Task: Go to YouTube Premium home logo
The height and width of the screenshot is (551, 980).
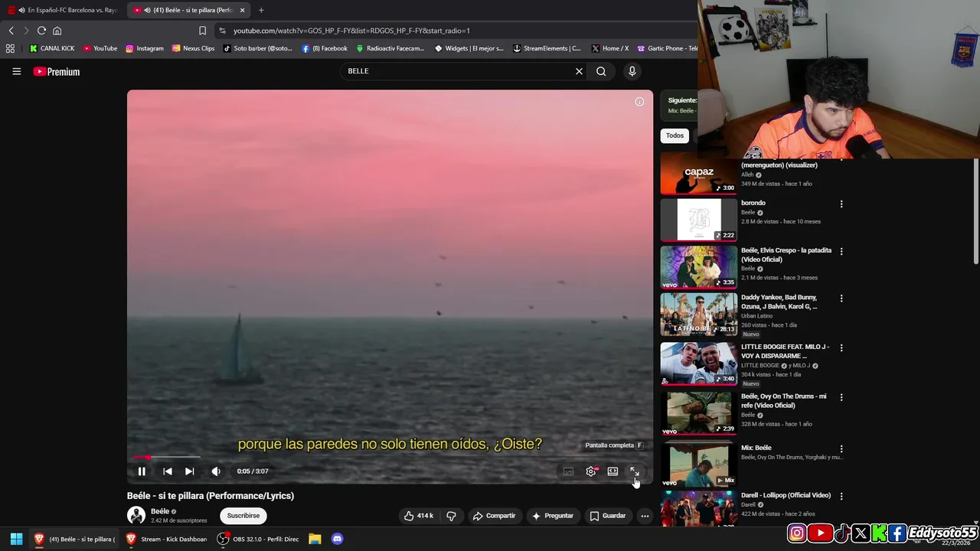Action: (x=57, y=71)
